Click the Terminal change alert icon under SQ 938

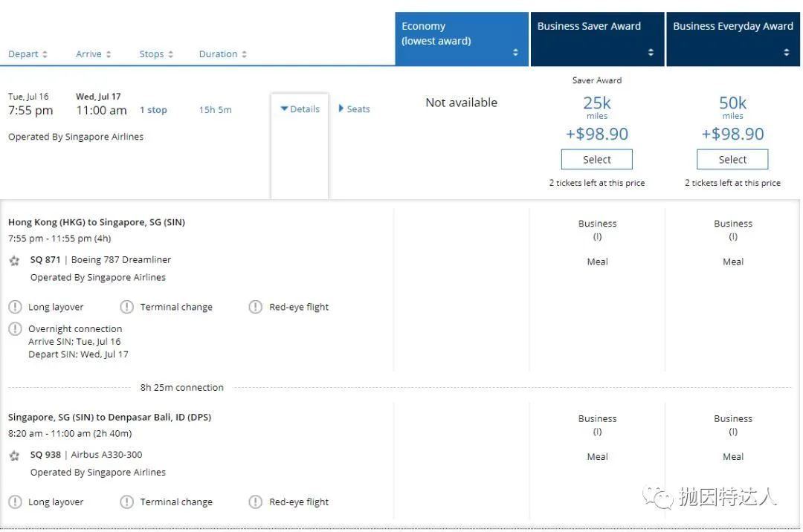(x=126, y=502)
